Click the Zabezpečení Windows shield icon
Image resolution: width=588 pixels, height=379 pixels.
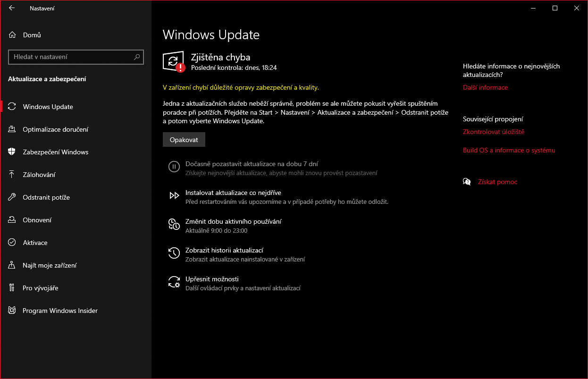pos(12,152)
